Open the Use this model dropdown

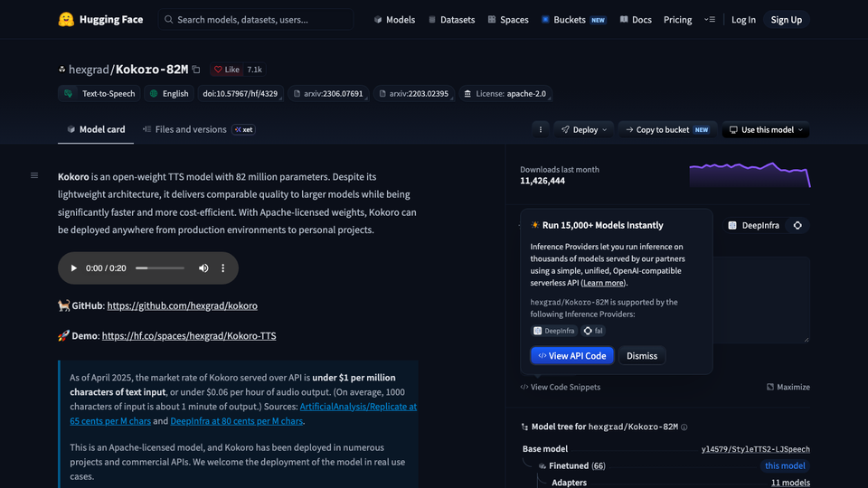766,129
